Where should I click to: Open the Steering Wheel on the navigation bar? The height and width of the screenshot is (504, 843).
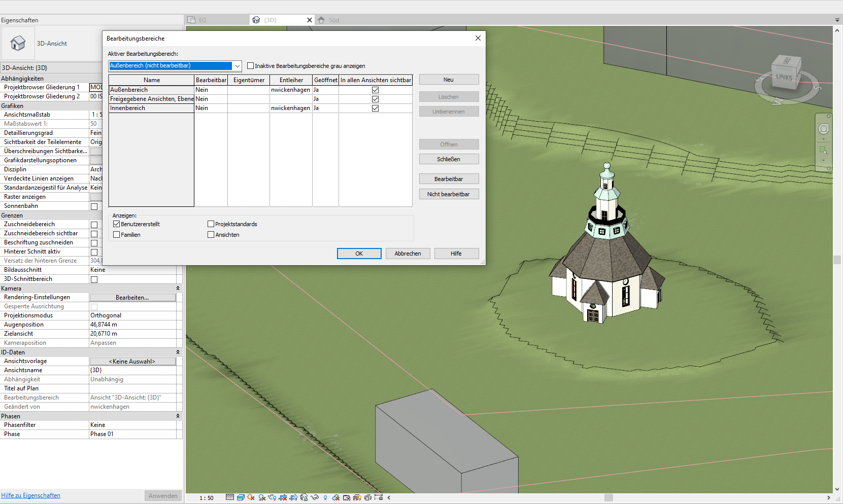point(824,129)
